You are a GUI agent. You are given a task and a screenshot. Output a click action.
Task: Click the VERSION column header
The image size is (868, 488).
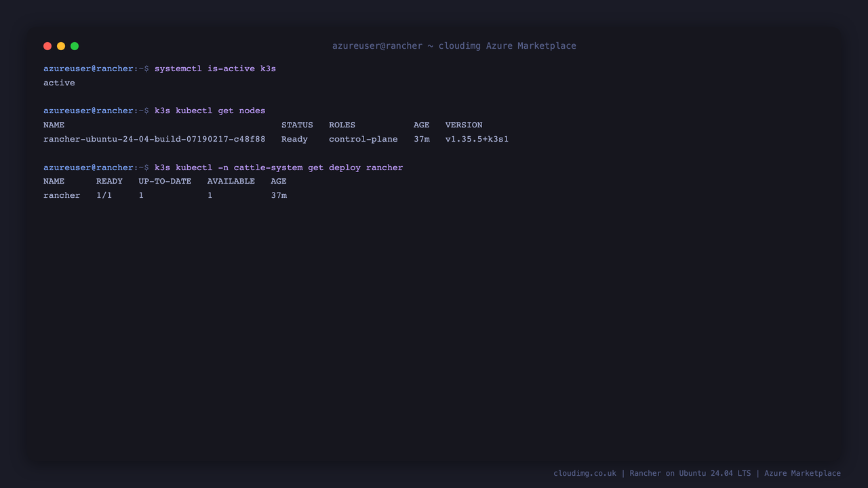point(464,125)
